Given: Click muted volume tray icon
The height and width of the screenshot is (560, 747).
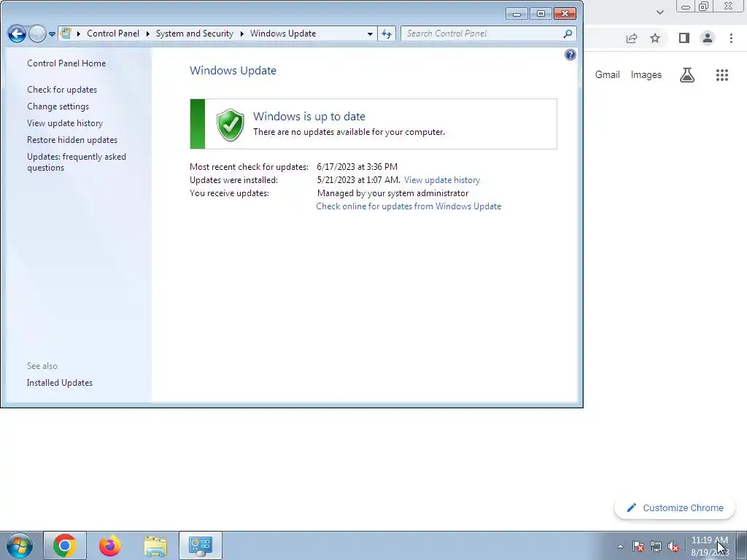Looking at the screenshot, I should pyautogui.click(x=673, y=546).
